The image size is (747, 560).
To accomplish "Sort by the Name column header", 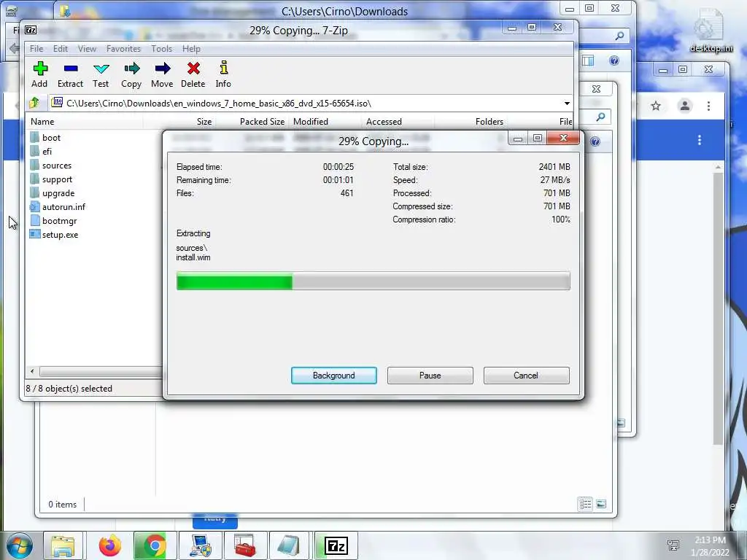I will click(84, 122).
